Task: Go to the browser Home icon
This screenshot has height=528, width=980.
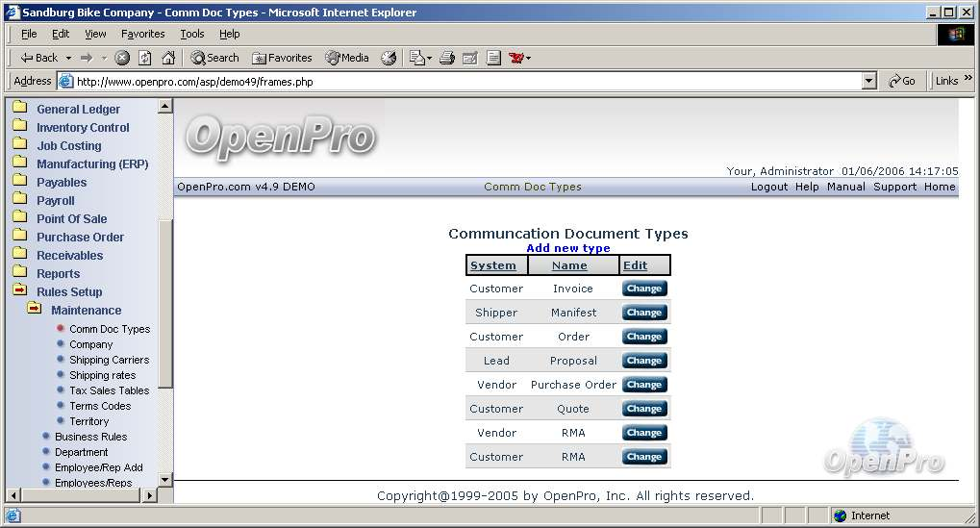Action: click(x=168, y=58)
